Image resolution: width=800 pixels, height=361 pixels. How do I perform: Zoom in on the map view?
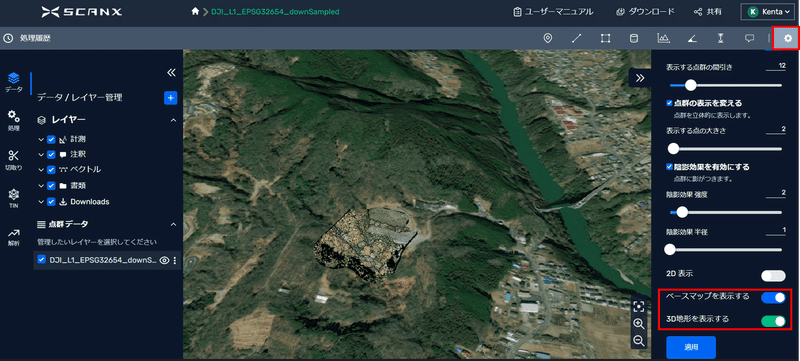(x=638, y=324)
